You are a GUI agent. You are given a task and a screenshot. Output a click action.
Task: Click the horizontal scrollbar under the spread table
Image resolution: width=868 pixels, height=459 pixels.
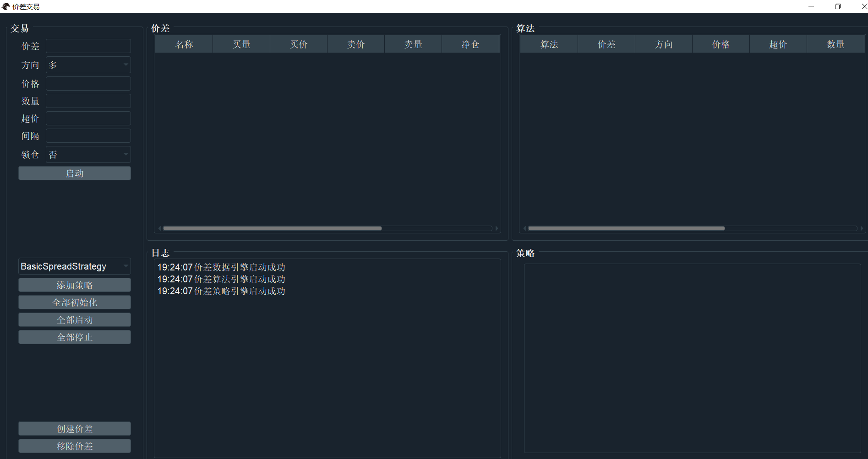point(272,228)
